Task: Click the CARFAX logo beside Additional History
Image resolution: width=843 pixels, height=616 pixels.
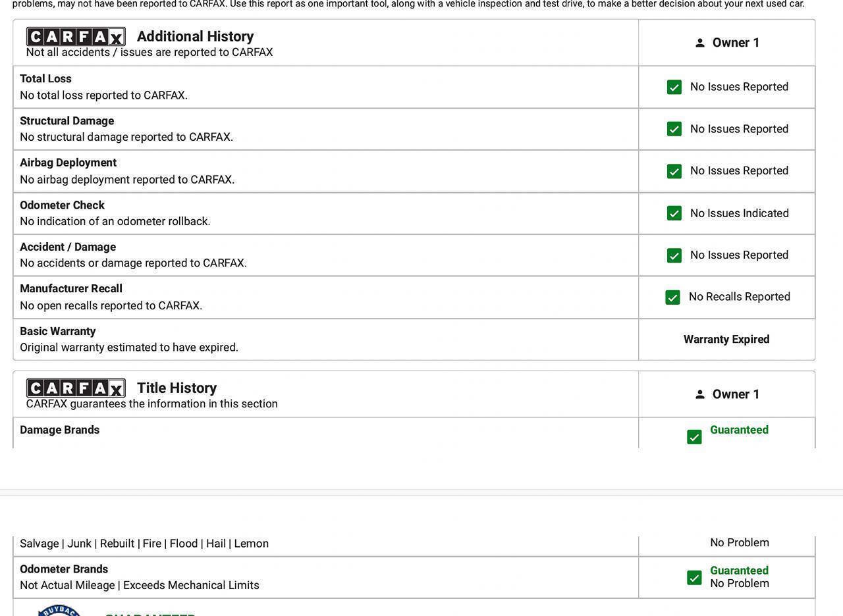Action: click(76, 36)
